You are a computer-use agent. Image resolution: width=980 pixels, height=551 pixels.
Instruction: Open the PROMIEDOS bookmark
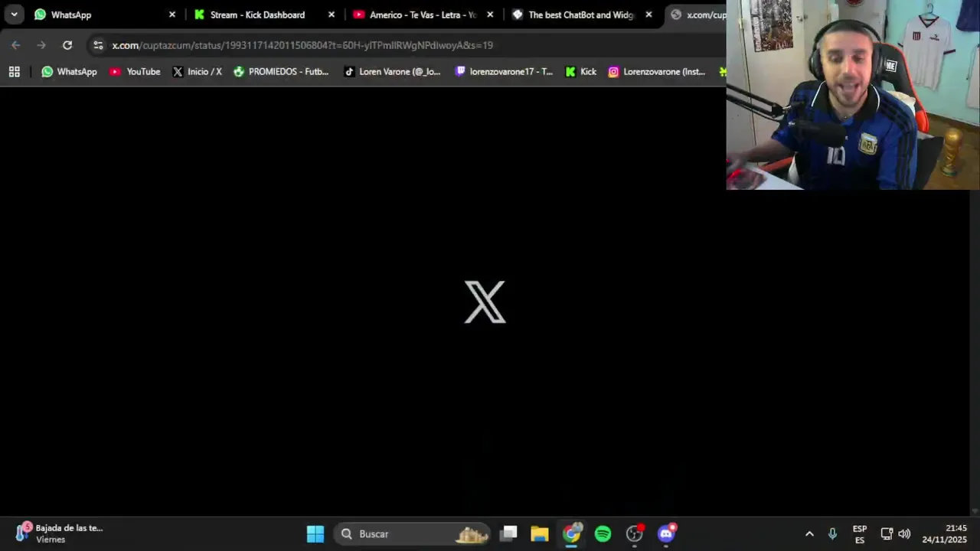tap(281, 72)
